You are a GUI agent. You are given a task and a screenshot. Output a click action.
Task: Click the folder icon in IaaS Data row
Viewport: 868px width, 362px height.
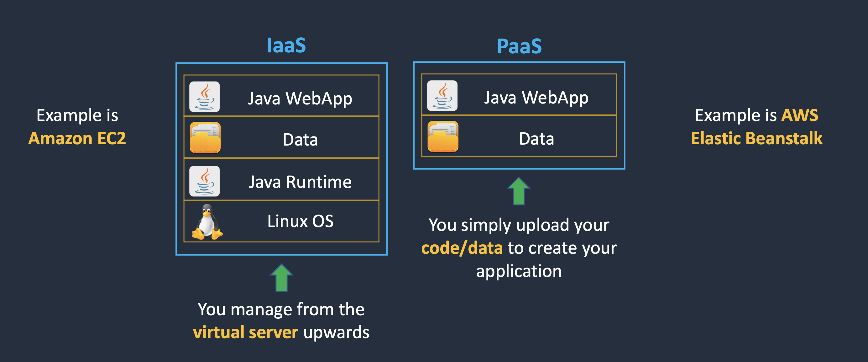tap(205, 138)
